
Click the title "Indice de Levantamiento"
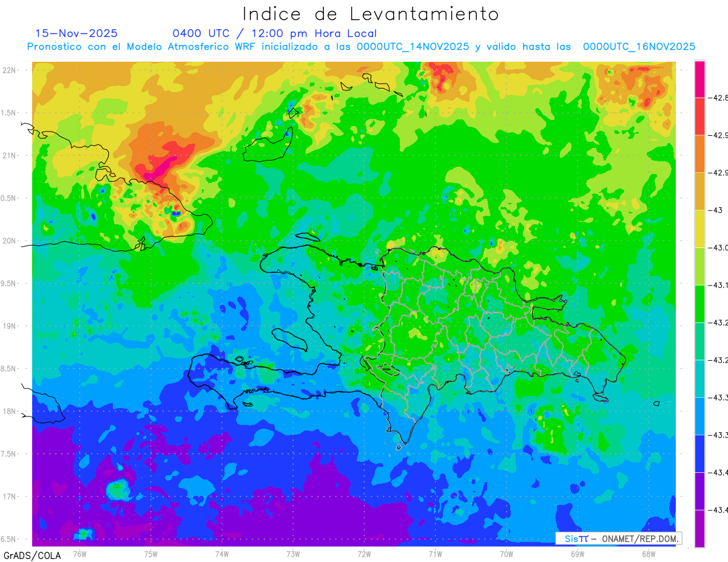pyautogui.click(x=371, y=14)
